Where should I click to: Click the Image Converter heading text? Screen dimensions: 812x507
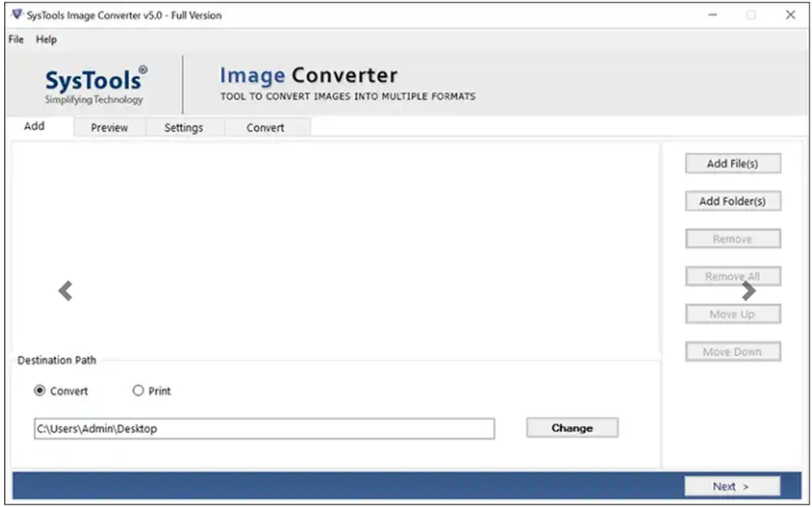309,76
